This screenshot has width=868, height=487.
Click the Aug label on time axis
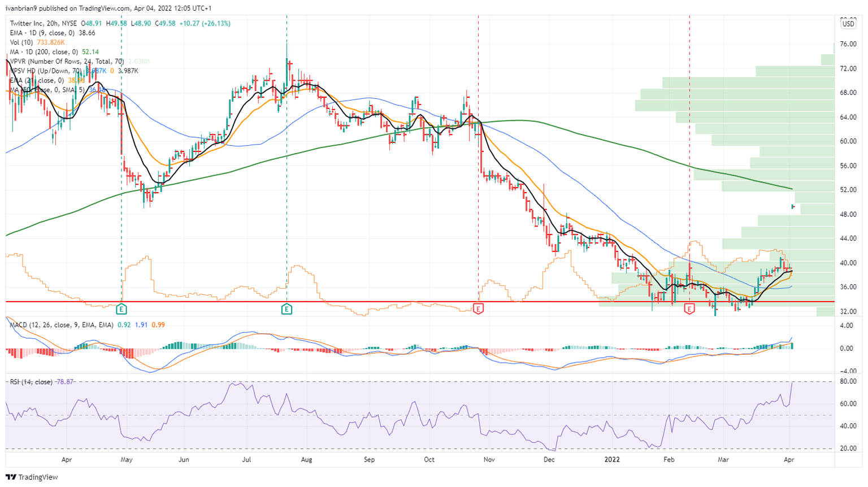307,459
